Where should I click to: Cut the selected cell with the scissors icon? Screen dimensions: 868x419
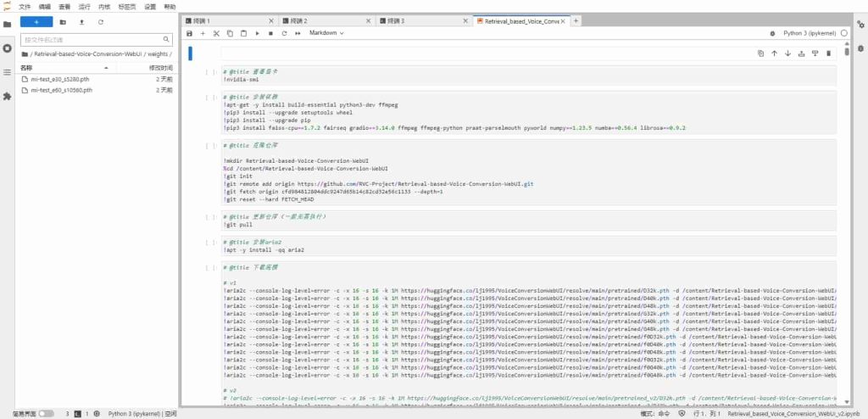216,33
